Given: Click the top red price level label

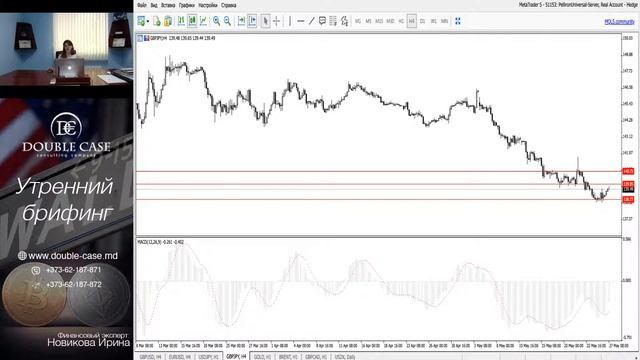Looking at the screenshot, I should tap(628, 171).
